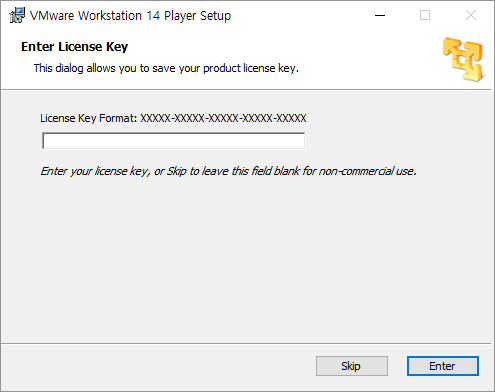Confirm the license with the Enter button
The height and width of the screenshot is (392, 495).
(443, 366)
